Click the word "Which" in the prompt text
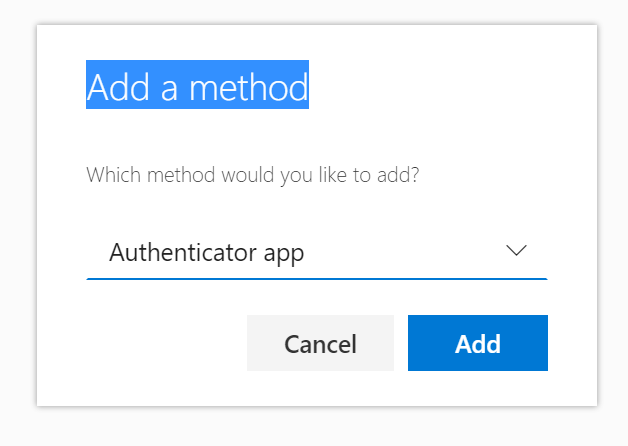The width and height of the screenshot is (628, 446). (113, 175)
